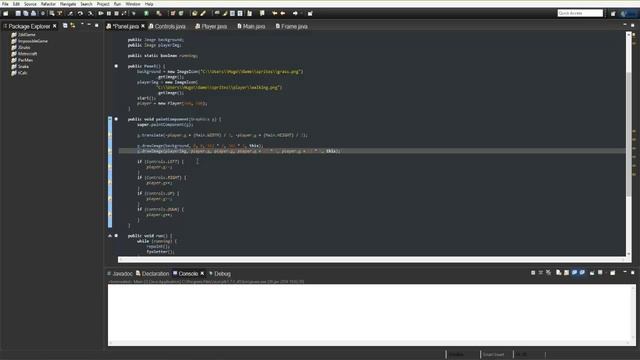Maximize the editor area
Viewport: 640px width, 360px height.
coord(633,25)
